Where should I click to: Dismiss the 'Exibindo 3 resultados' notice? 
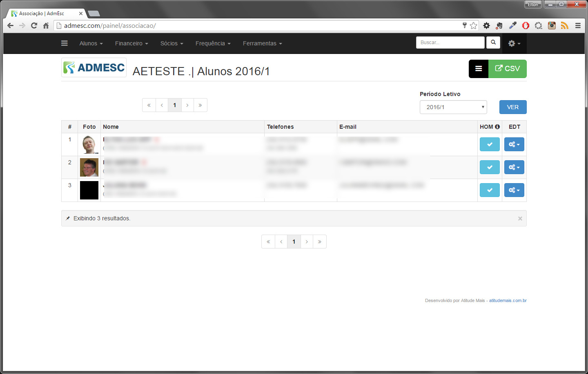520,219
